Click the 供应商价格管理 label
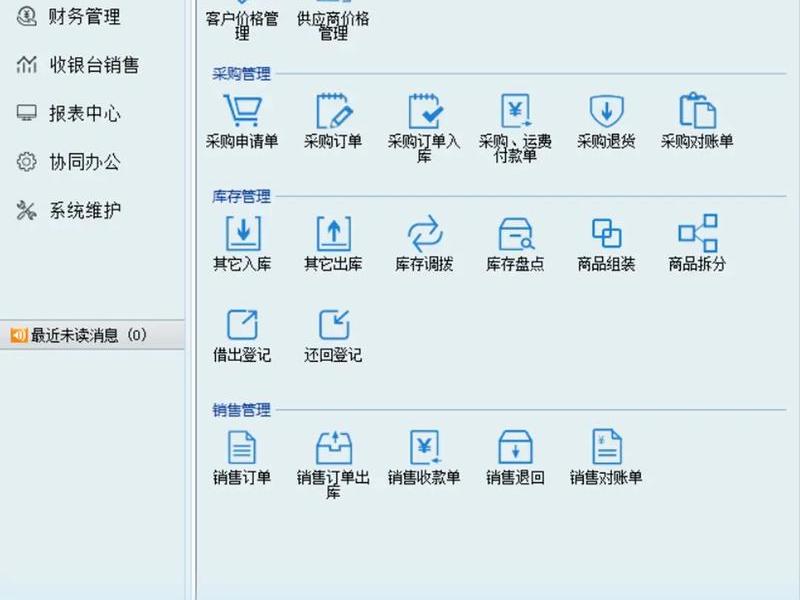 click(x=333, y=26)
